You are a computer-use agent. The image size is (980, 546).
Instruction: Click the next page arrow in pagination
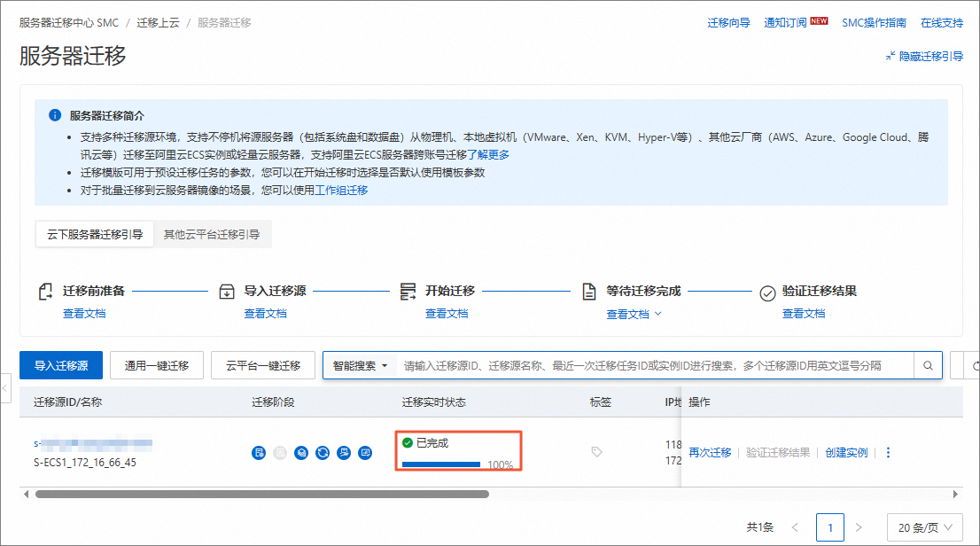click(x=859, y=527)
